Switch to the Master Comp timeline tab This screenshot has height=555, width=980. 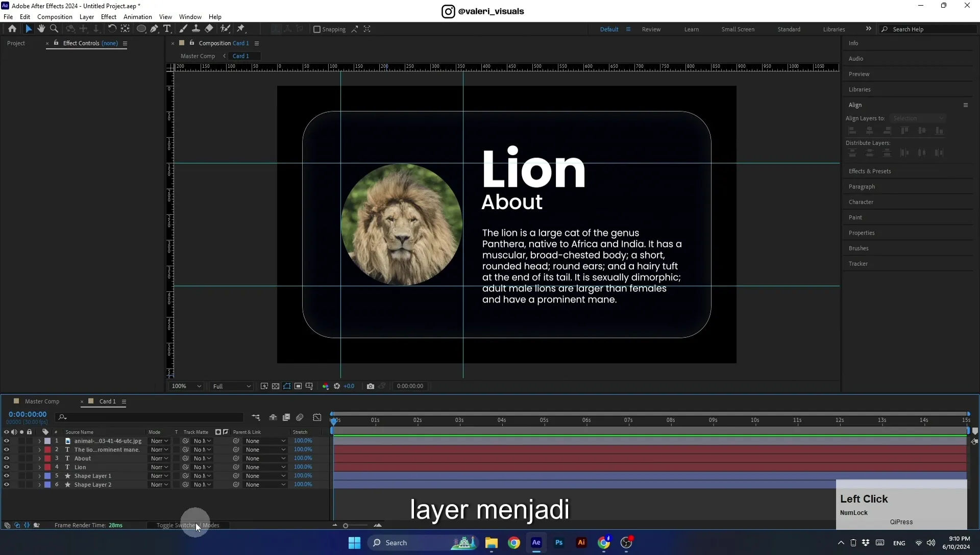tap(42, 401)
